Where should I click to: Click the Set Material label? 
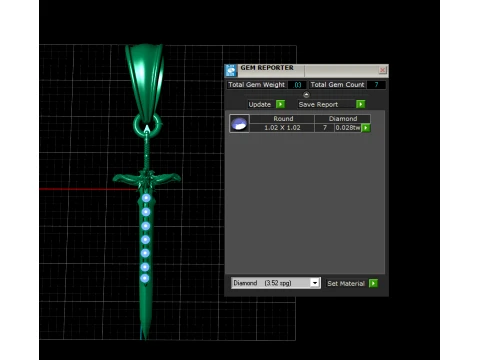pos(346,283)
